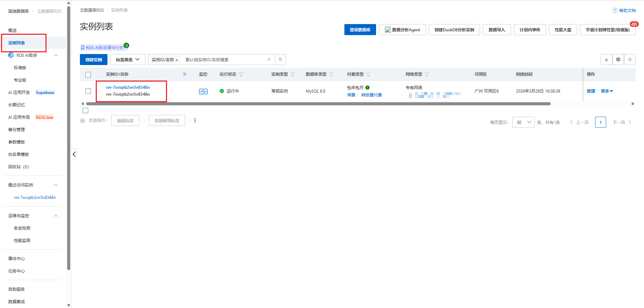This screenshot has height=308, width=644.
Task: Toggle the select-all checkbox in table header
Action: (88, 75)
